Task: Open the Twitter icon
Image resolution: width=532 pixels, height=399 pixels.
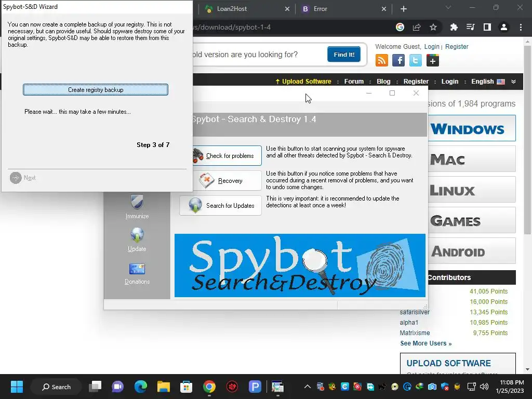Action: pos(415,60)
